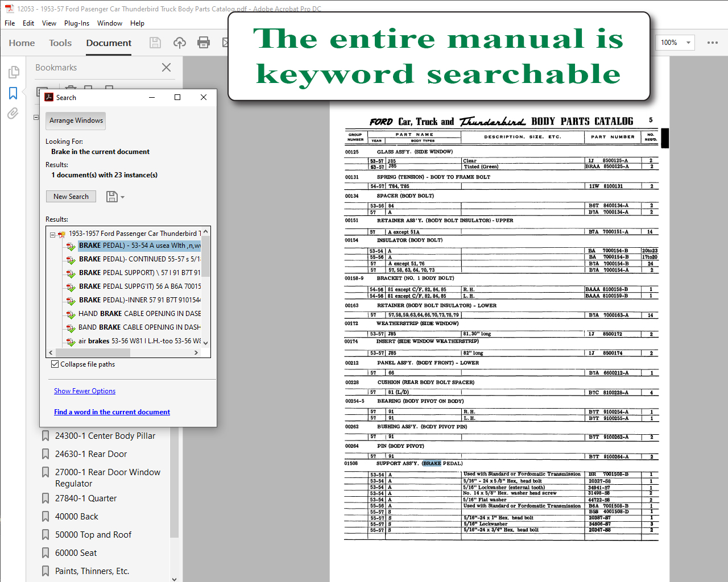The width and height of the screenshot is (728, 582).
Task: Click the bookmark icon for 60000 Seat
Action: click(45, 553)
